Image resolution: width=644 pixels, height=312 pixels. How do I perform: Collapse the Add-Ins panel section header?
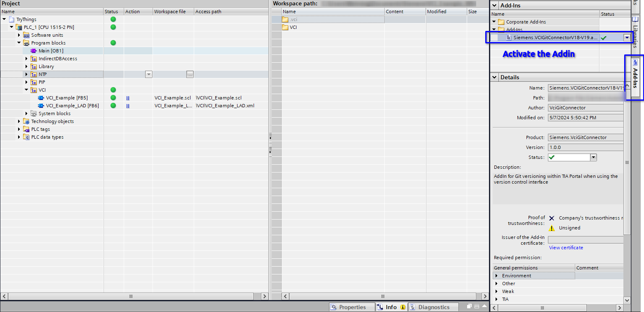click(494, 5)
